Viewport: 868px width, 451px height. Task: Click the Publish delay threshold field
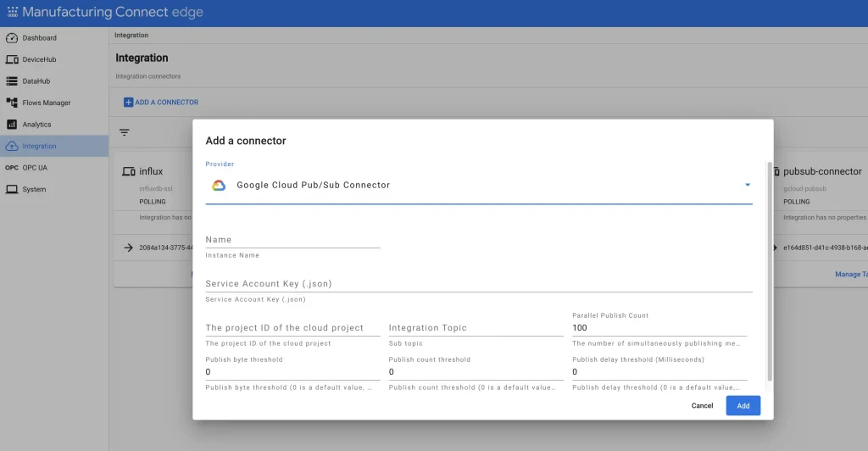click(659, 372)
